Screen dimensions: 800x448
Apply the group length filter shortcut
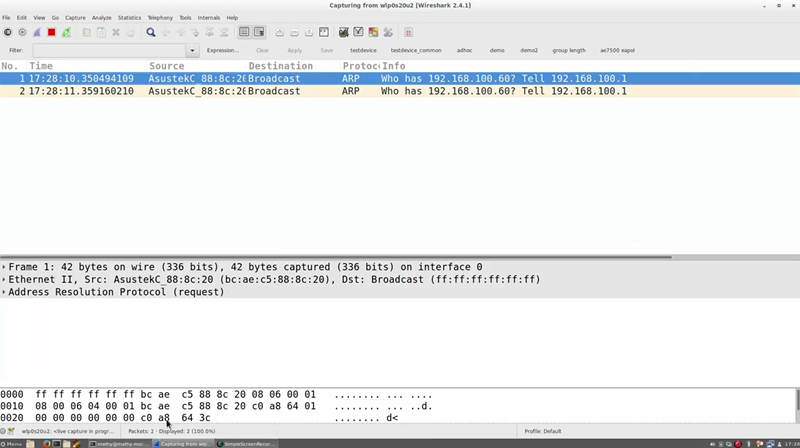(x=569, y=50)
